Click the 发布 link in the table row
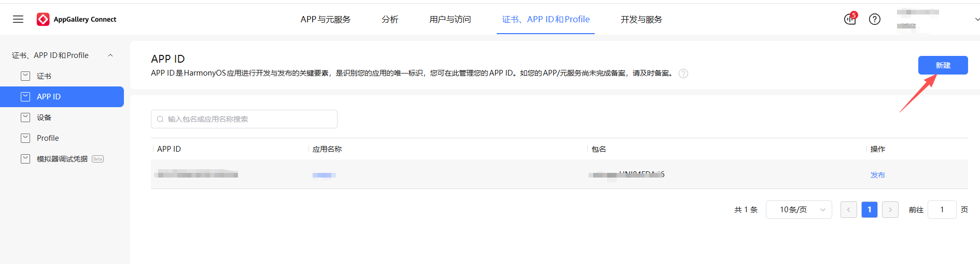980x264 pixels. point(877,175)
